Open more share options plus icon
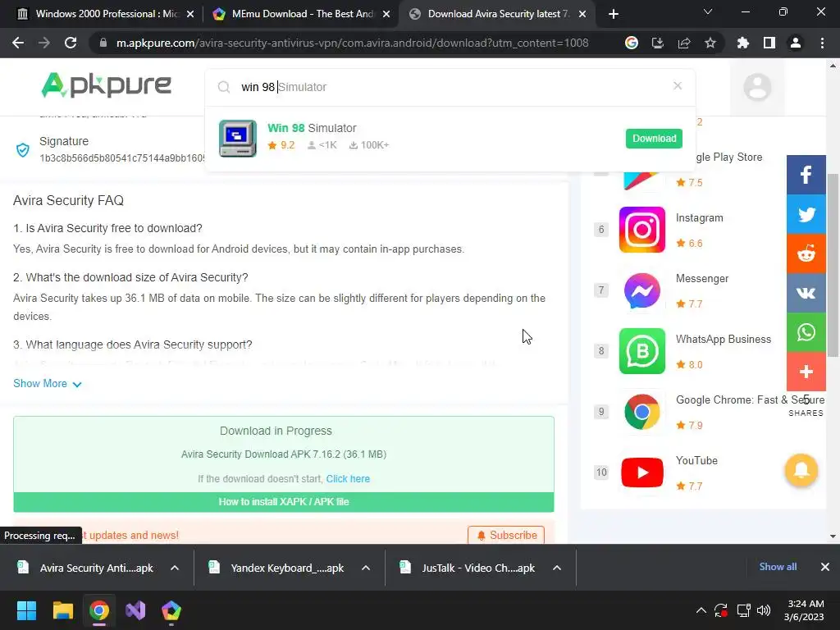 [806, 372]
